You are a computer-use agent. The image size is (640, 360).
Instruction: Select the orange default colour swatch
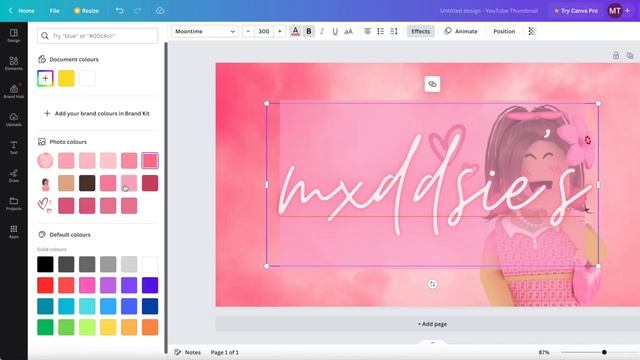150,327
